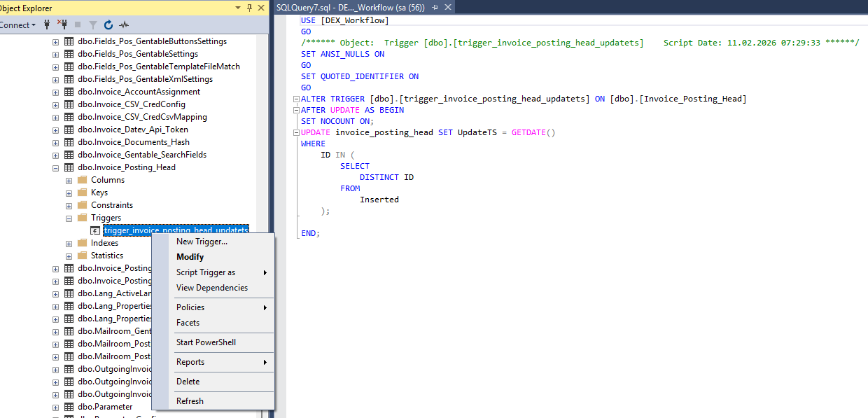Choose Modify from the context menu

190,257
